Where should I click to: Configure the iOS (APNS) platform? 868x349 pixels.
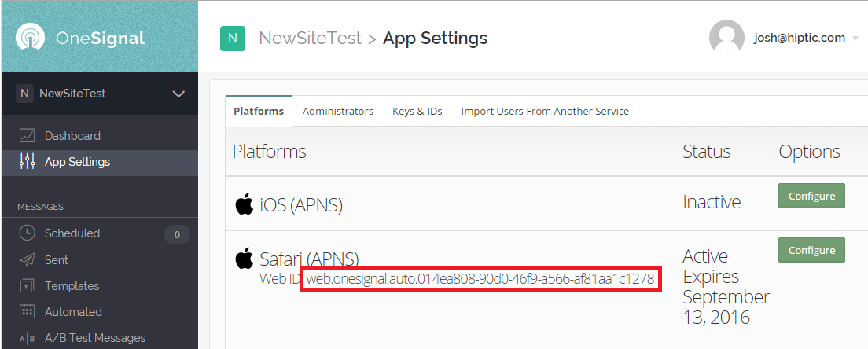811,196
